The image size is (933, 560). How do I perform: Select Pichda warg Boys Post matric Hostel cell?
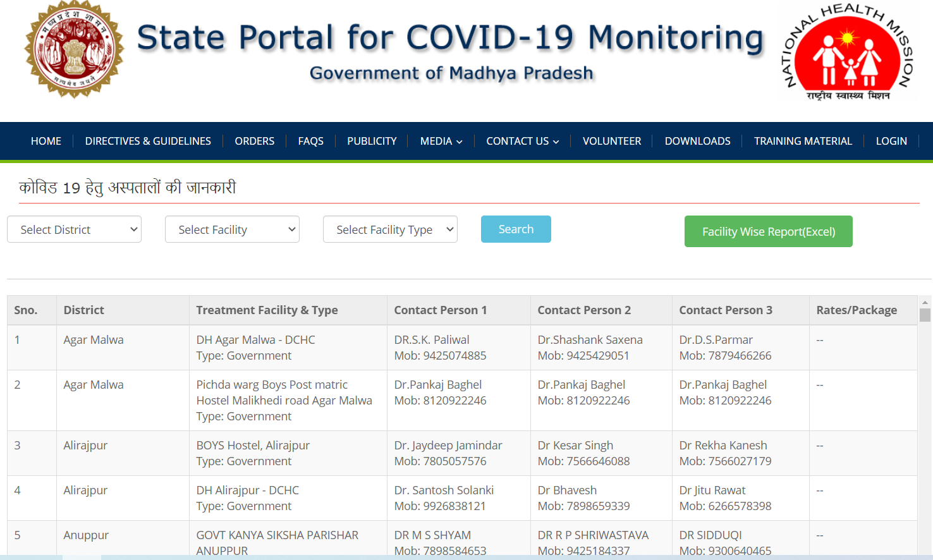pos(288,401)
